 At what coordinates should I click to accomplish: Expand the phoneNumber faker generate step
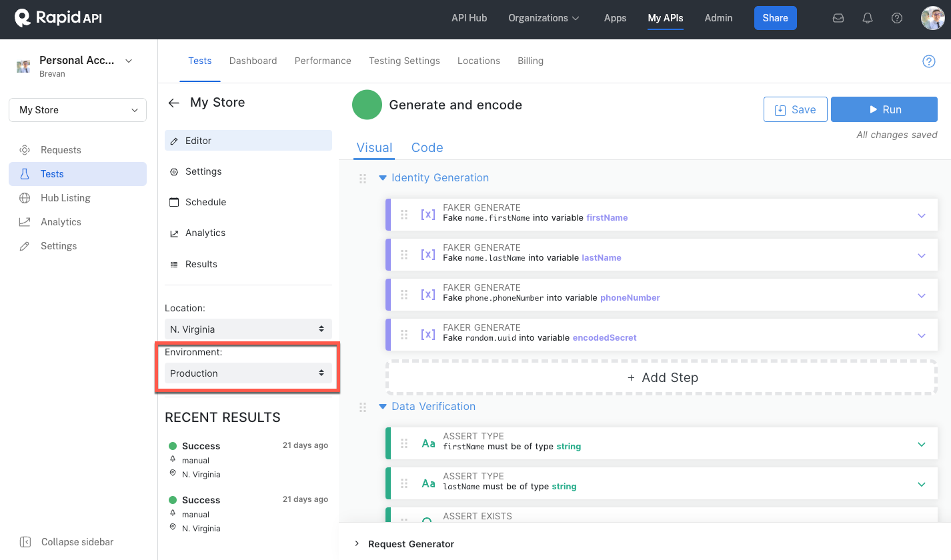click(x=922, y=295)
